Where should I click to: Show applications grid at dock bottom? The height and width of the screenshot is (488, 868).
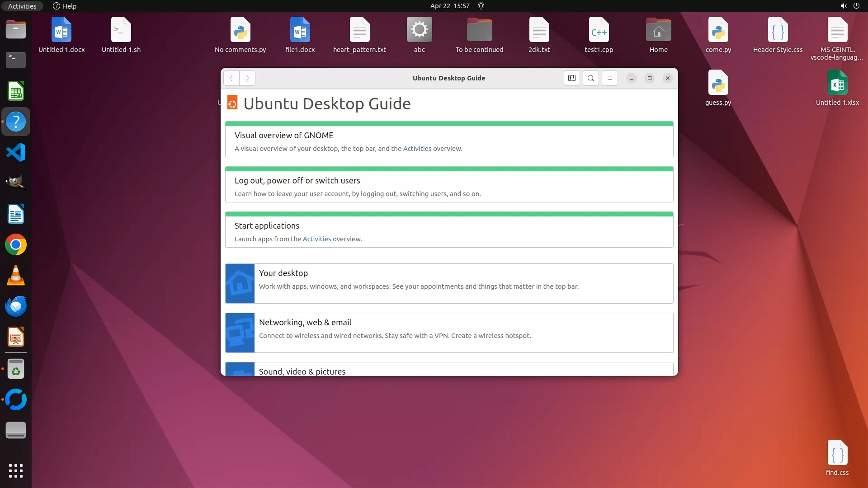16,470
